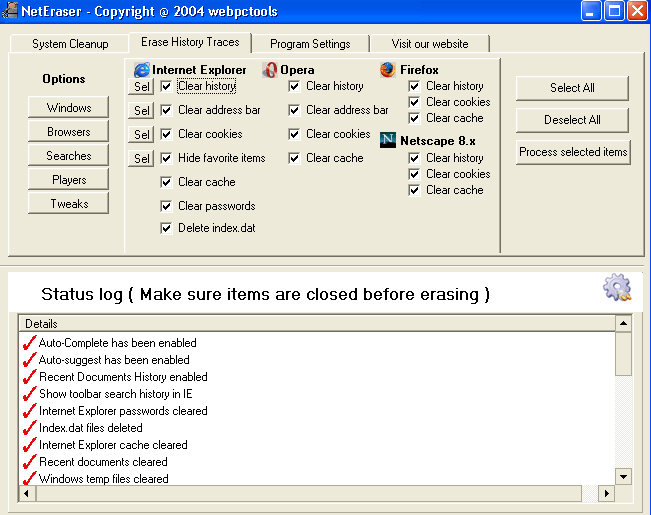Viewport: 651px width, 515px height.
Task: Select log entry Windows temp files cleared
Action: [103, 478]
